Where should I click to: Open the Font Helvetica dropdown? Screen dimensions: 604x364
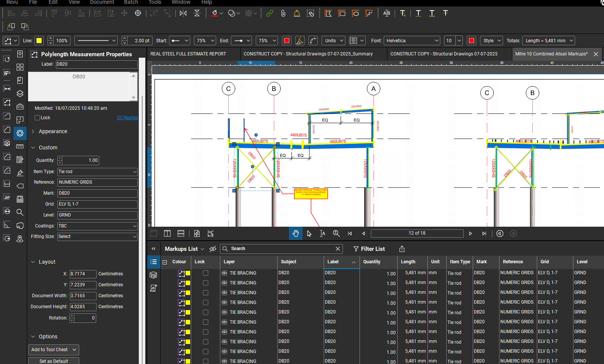(x=412, y=41)
